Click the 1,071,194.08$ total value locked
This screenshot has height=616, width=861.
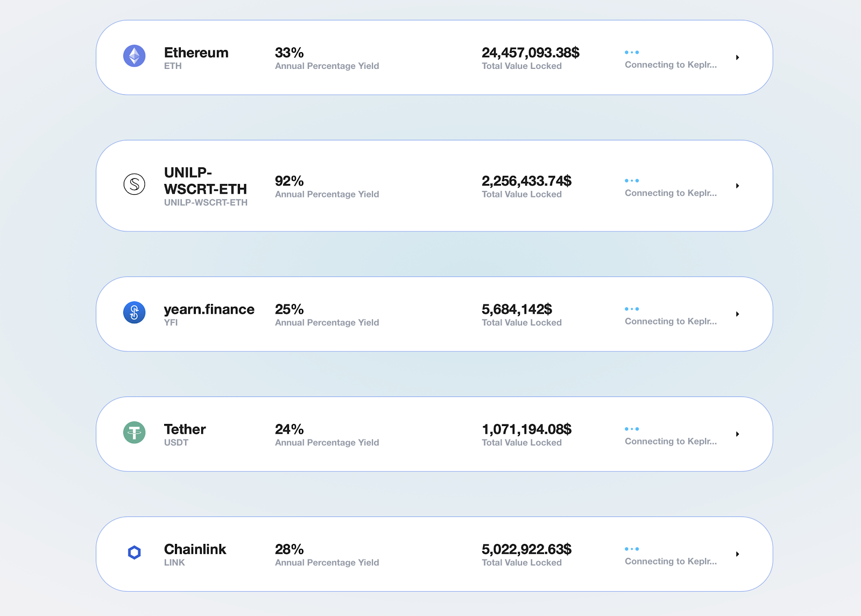click(527, 429)
